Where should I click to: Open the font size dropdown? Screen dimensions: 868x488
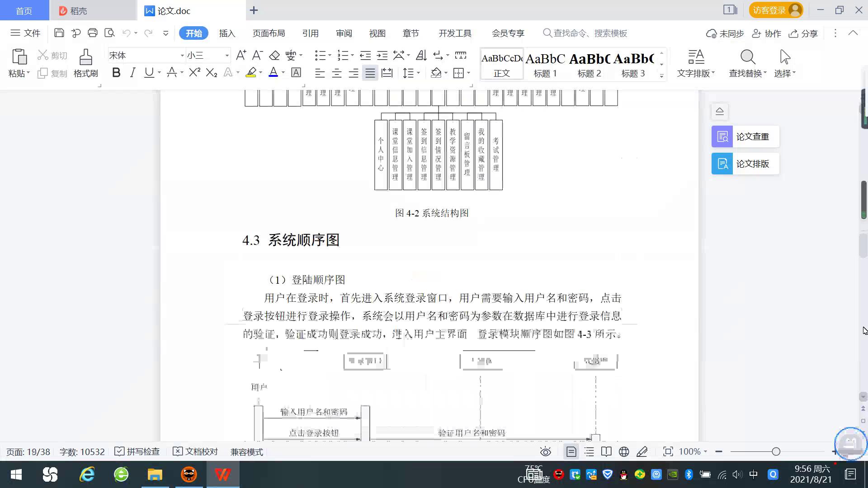(227, 56)
